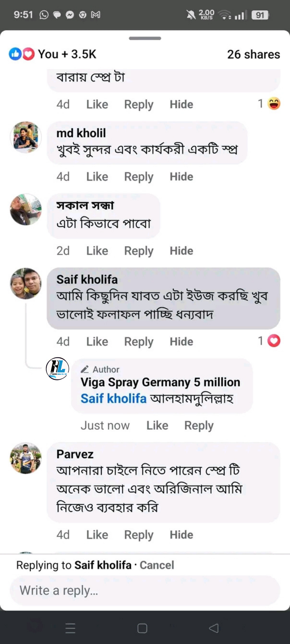Open Parvez's profile picture

pos(26,458)
